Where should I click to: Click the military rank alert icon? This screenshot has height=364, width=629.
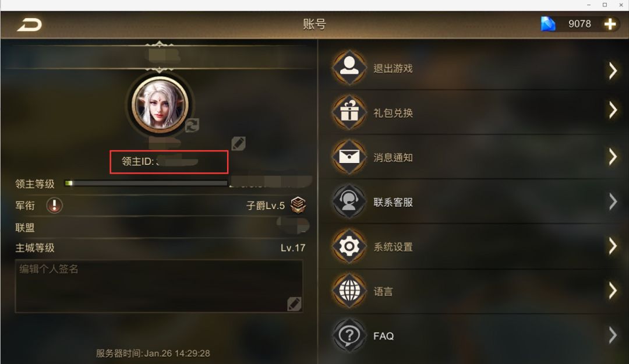tap(54, 206)
